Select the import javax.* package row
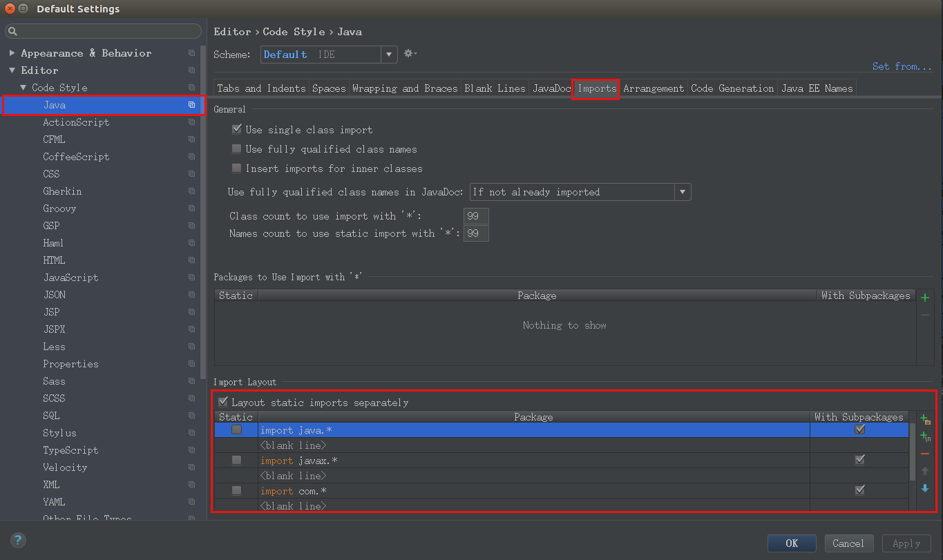This screenshot has height=560, width=943. 562,461
